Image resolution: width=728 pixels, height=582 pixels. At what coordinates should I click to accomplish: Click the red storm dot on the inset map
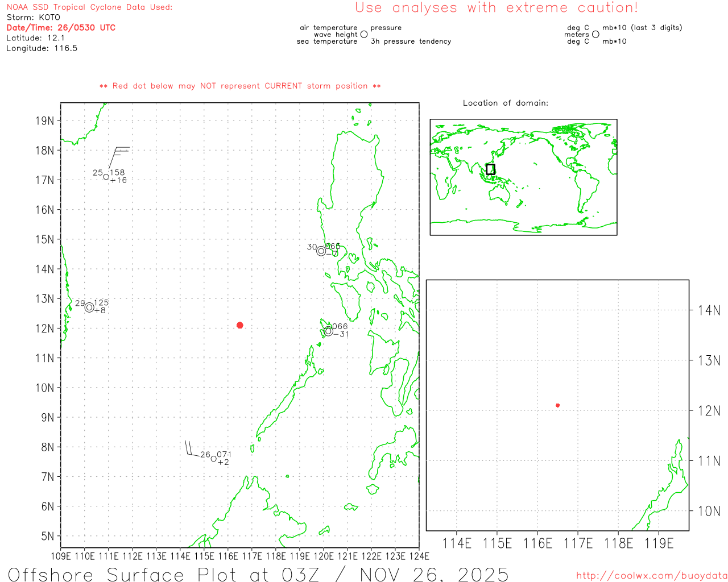pos(557,405)
